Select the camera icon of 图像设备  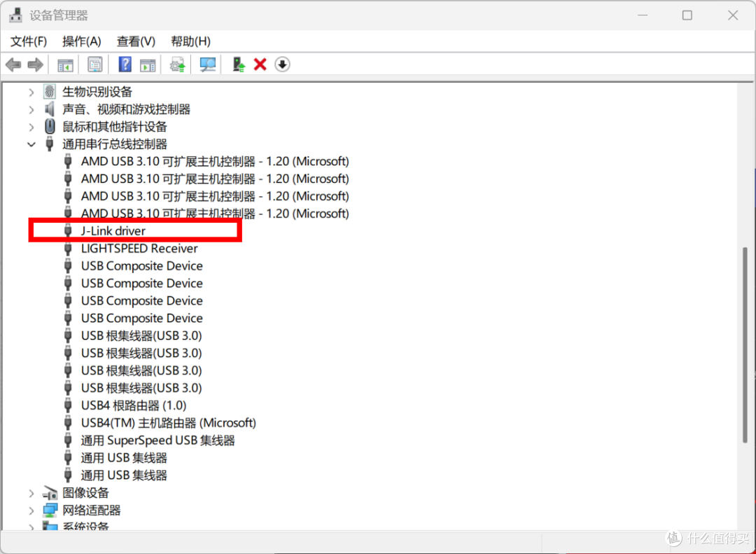click(50, 492)
